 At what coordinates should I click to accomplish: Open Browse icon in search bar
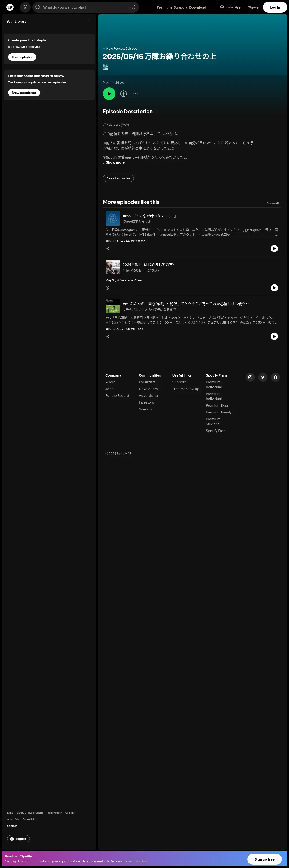133,7
